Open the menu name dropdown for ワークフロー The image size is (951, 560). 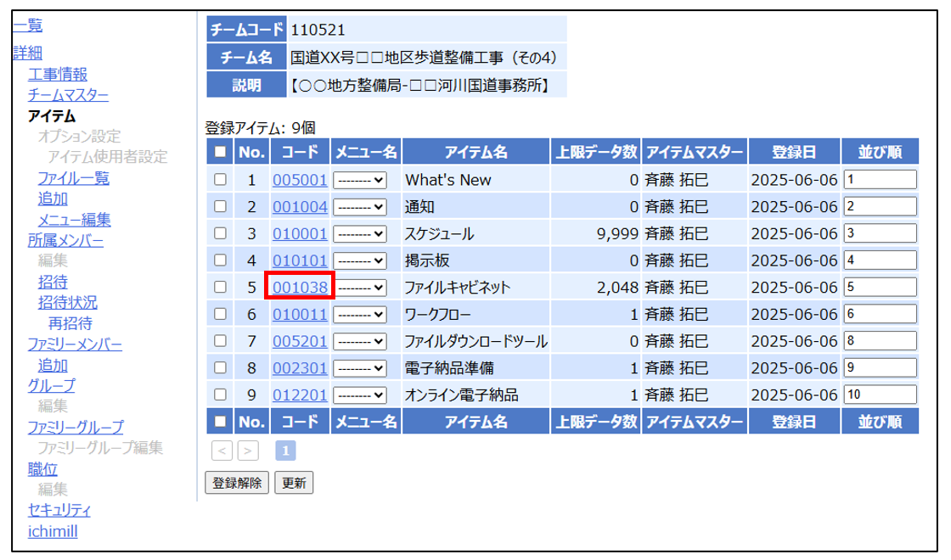tap(360, 314)
